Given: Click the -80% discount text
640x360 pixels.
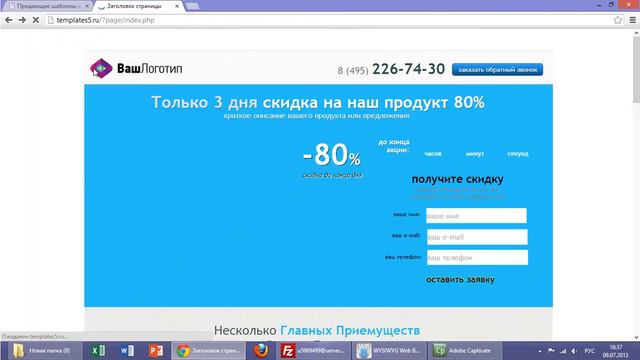Looking at the screenshot, I should tap(332, 155).
